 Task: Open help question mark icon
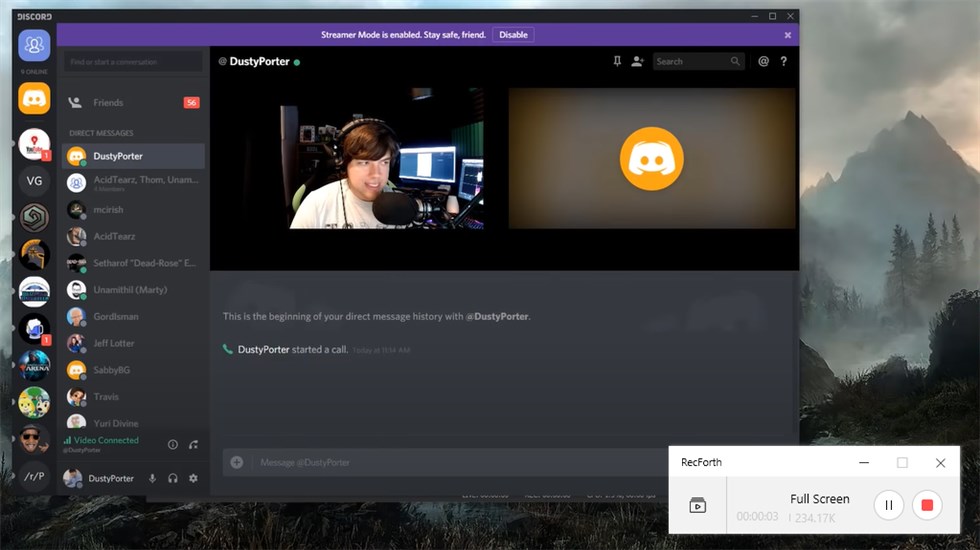pos(784,61)
